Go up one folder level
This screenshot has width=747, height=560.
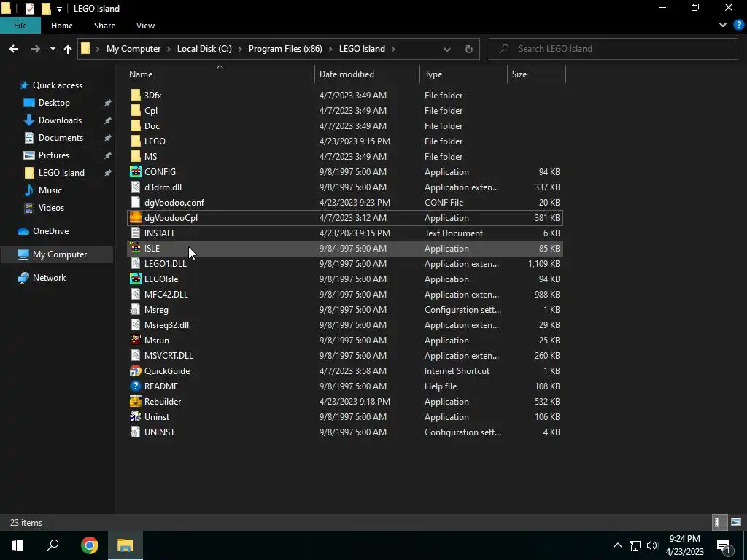point(68,49)
